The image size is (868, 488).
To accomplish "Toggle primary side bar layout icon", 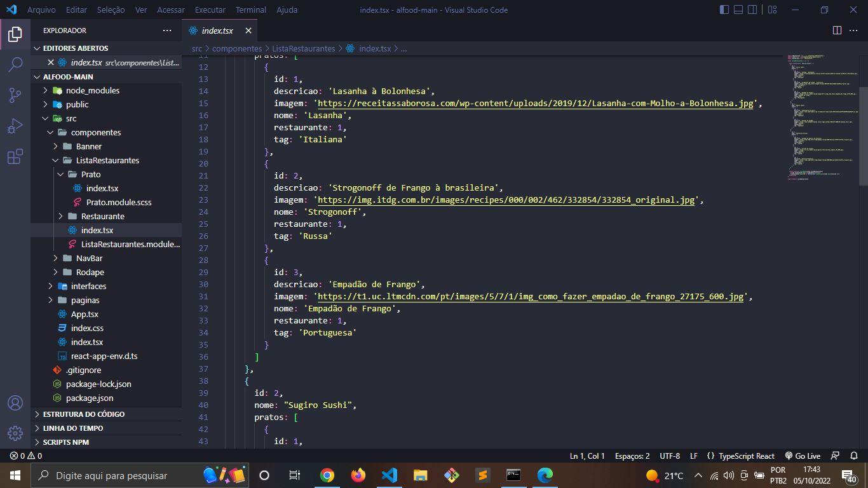I will [x=724, y=10].
